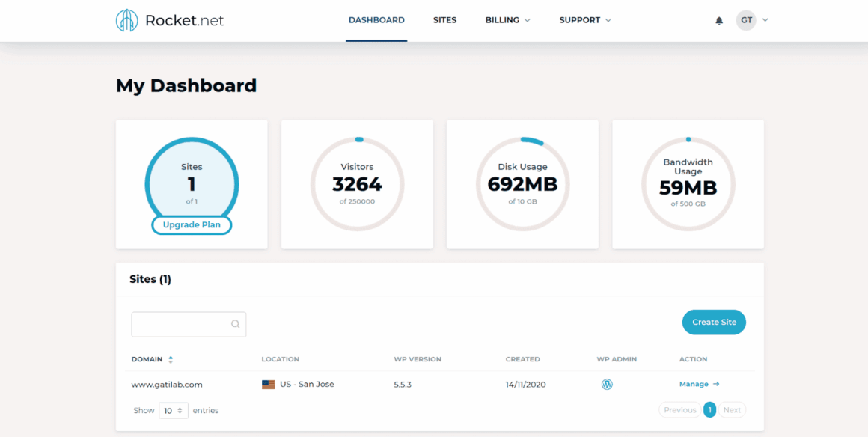Change the Show entries value

(x=173, y=410)
